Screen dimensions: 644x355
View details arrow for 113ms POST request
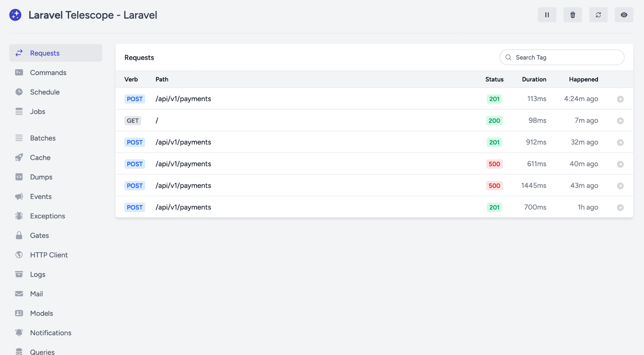coord(620,99)
